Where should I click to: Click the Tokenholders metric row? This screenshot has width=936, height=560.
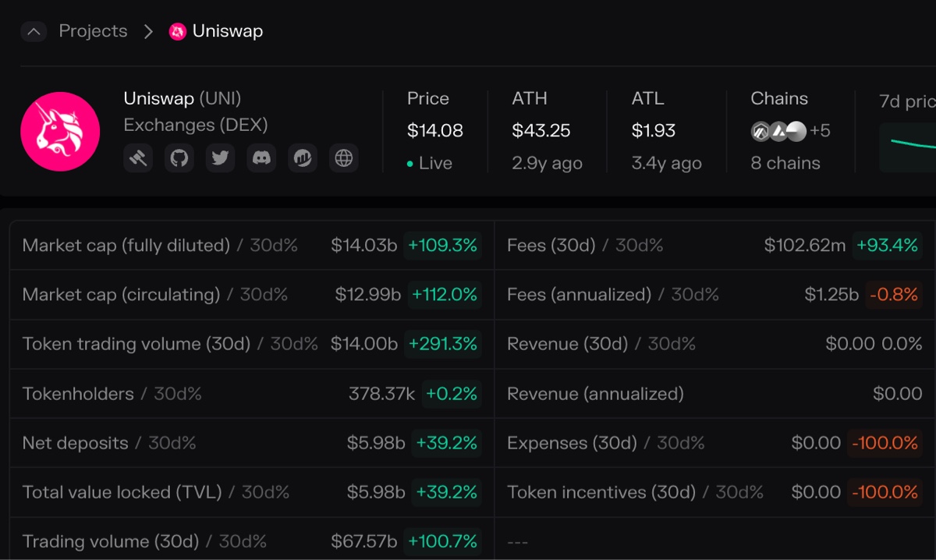78,394
